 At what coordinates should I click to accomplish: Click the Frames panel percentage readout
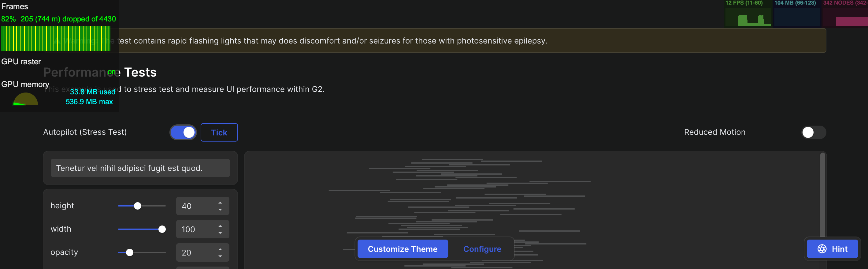coord(9,19)
